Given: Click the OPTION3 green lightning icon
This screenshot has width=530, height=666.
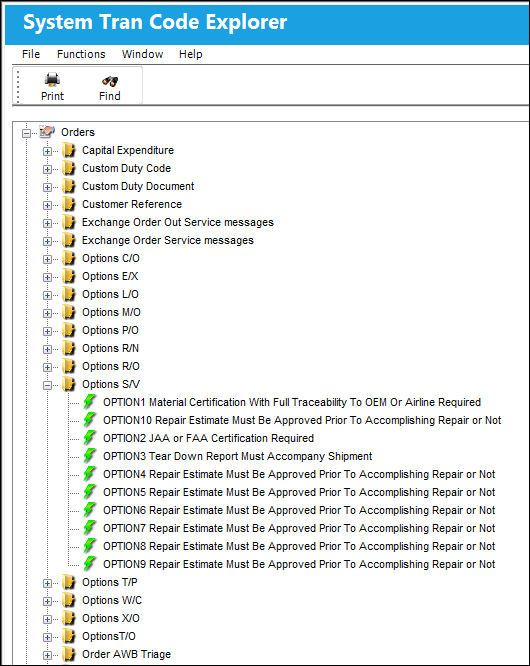Looking at the screenshot, I should click(x=90, y=456).
